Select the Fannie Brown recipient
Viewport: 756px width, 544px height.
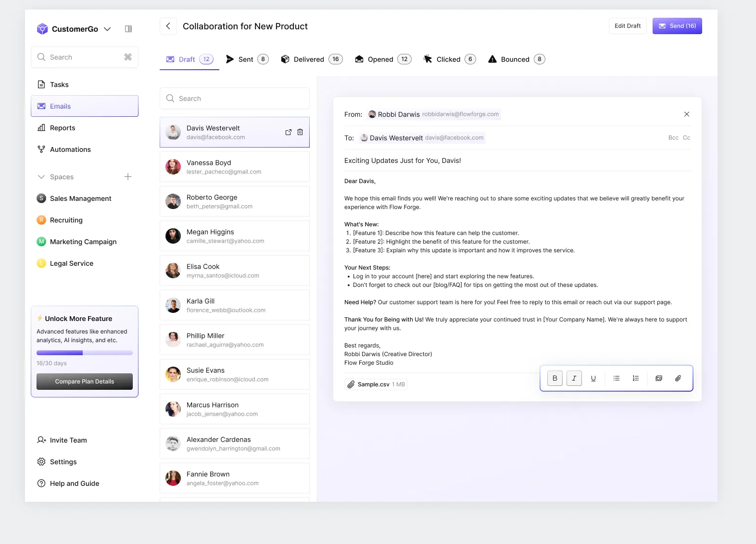pyautogui.click(x=235, y=478)
